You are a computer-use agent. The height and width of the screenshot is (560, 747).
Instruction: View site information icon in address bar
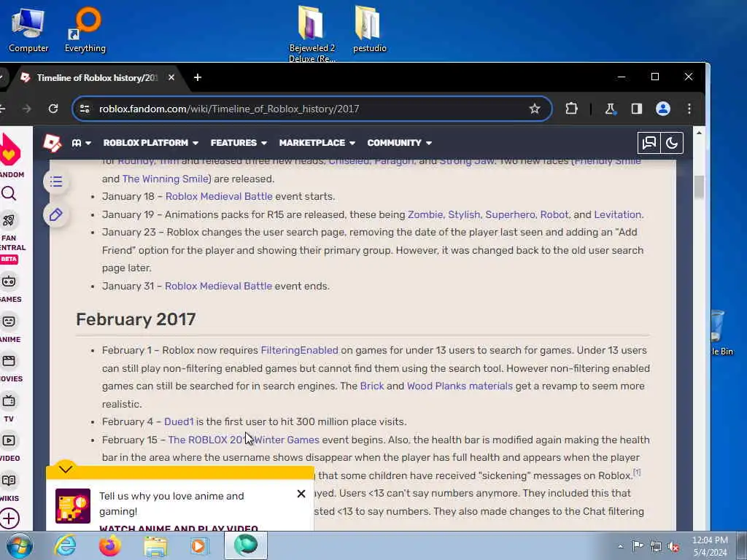pos(85,109)
